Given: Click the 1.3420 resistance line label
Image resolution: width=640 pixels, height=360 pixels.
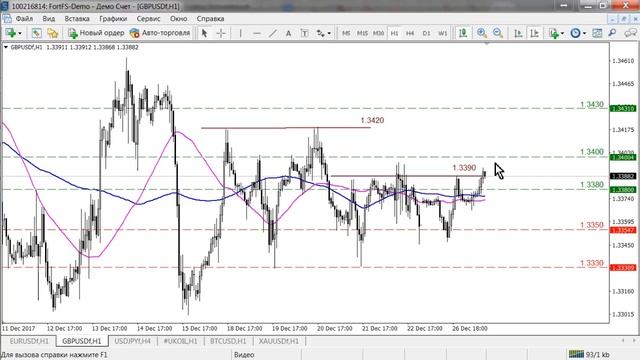Looking at the screenshot, I should coord(372,120).
